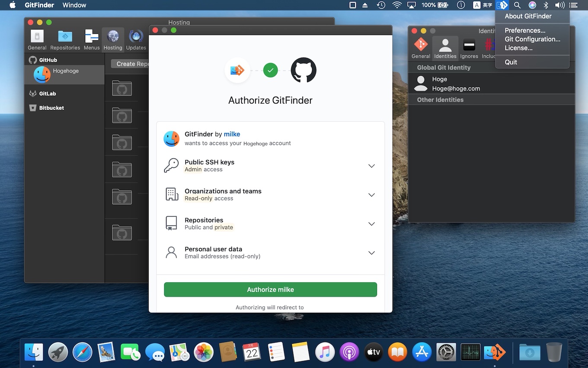Follow the milke developer link
This screenshot has width=588, height=368.
(x=232, y=134)
